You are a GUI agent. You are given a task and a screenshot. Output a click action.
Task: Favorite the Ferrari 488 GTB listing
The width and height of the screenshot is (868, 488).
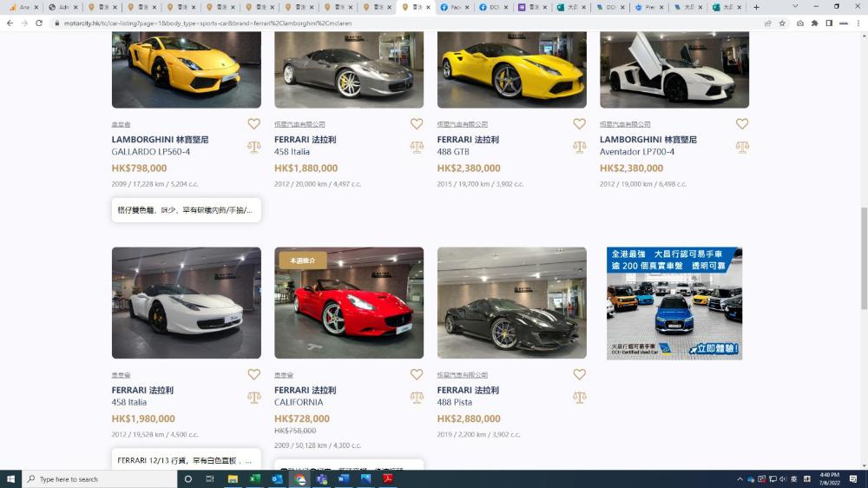pyautogui.click(x=579, y=124)
